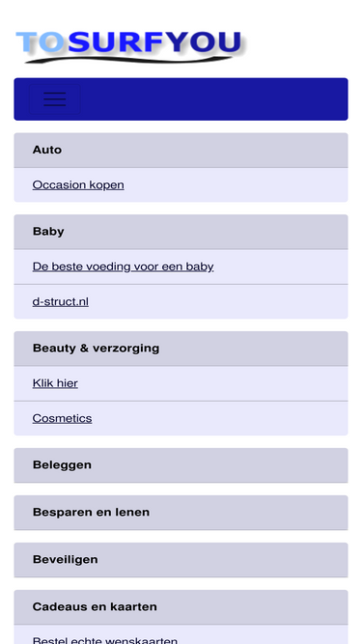Image resolution: width=362 pixels, height=644 pixels.
Task: Select the Beauty & verzorging header
Action: pyautogui.click(x=181, y=349)
